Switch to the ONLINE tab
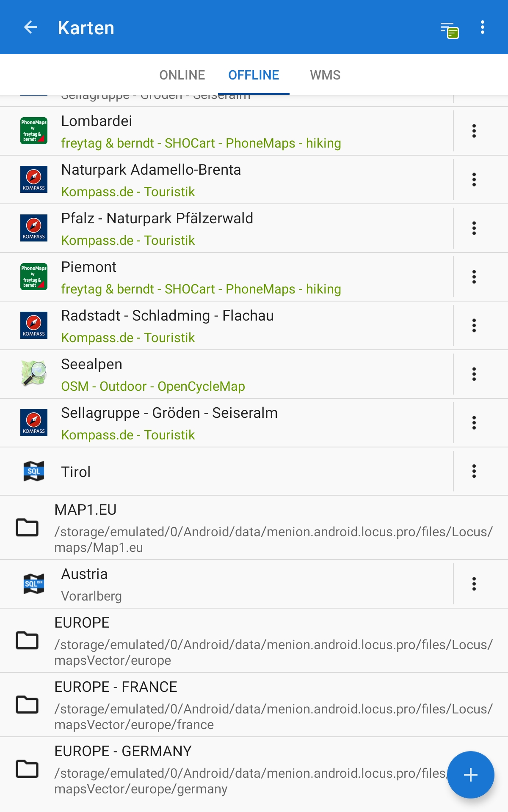This screenshot has width=508, height=812. (x=182, y=75)
